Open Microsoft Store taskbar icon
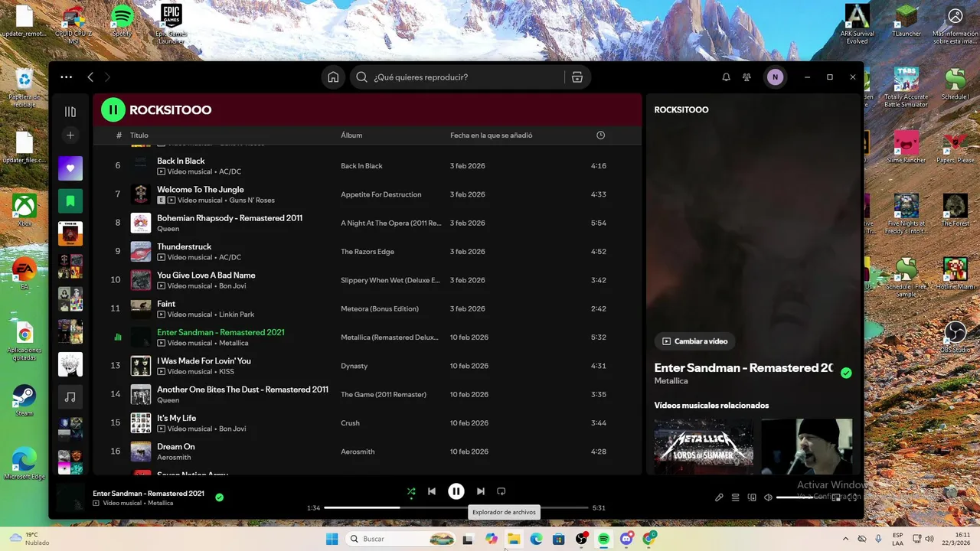This screenshot has width=980, height=551. click(559, 540)
